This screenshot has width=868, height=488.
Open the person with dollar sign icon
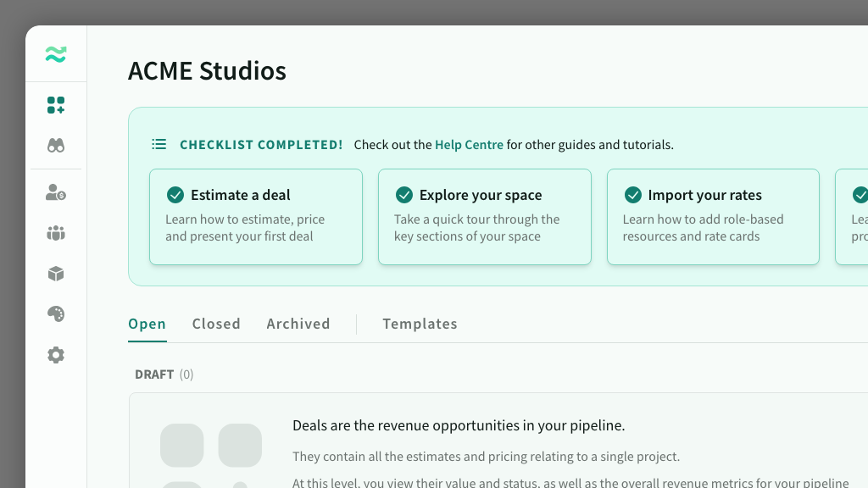56,192
